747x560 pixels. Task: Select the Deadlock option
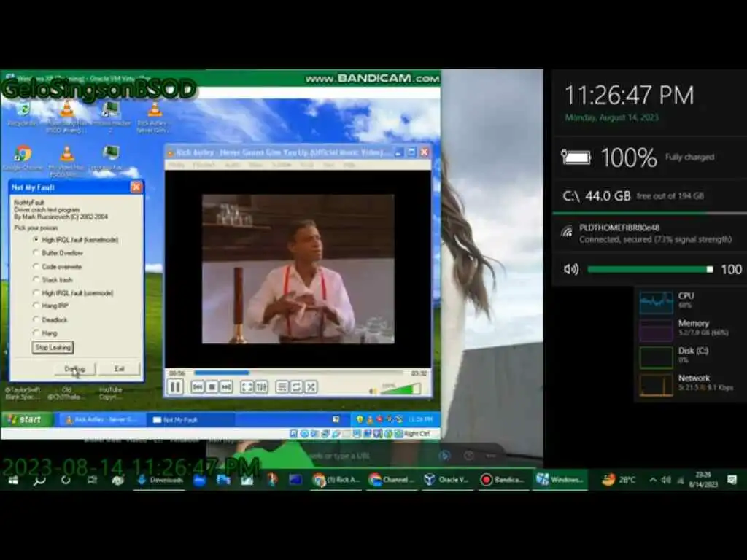pyautogui.click(x=50, y=319)
